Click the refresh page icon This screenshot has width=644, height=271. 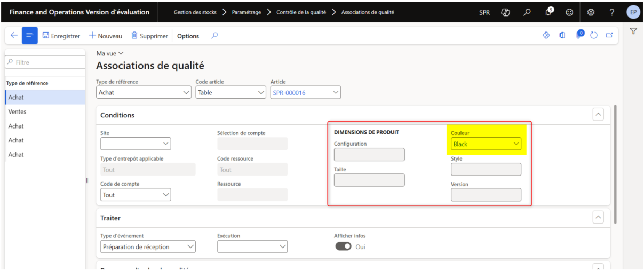594,36
